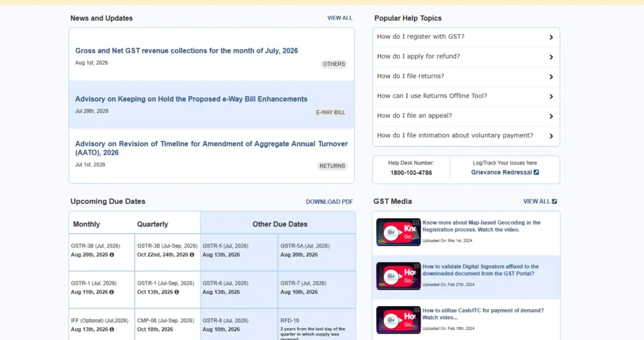Click GSTR-3B (Jul, 2026) monthly cell
The width and height of the screenshot is (644, 340).
pos(101,252)
